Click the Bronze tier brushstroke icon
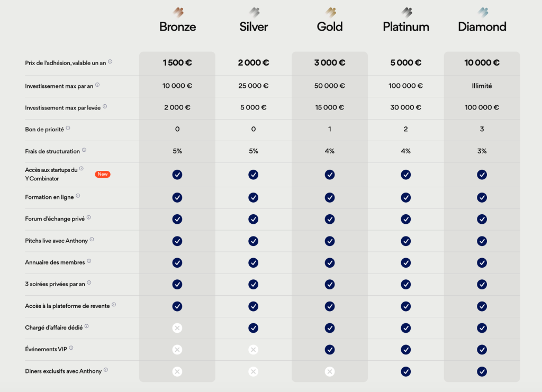 click(x=178, y=13)
